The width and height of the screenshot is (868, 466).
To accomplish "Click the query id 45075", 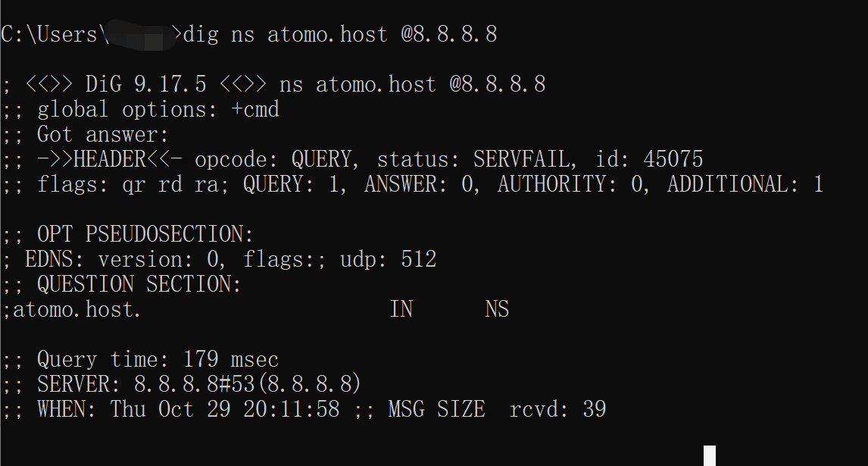I will (673, 159).
